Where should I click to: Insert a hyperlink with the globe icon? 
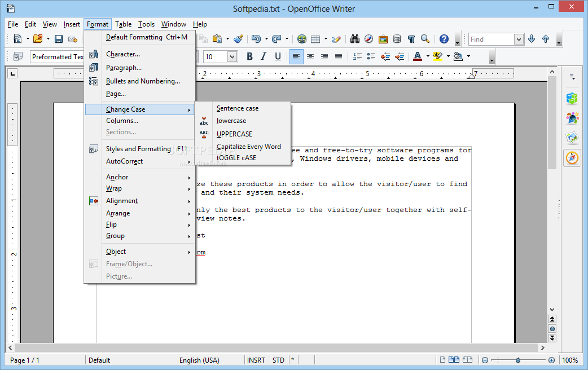click(302, 39)
